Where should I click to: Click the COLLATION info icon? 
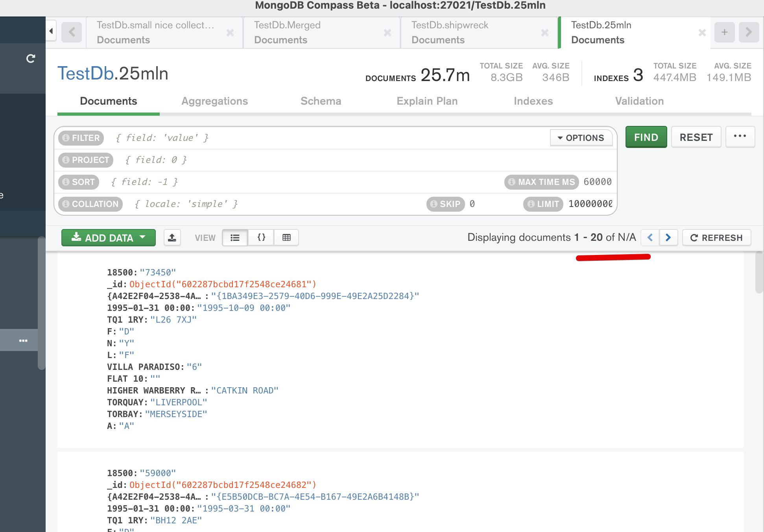pyautogui.click(x=66, y=204)
